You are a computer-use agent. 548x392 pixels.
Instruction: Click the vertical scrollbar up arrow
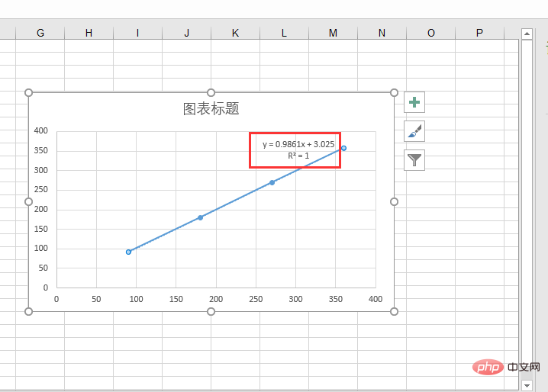(527, 34)
